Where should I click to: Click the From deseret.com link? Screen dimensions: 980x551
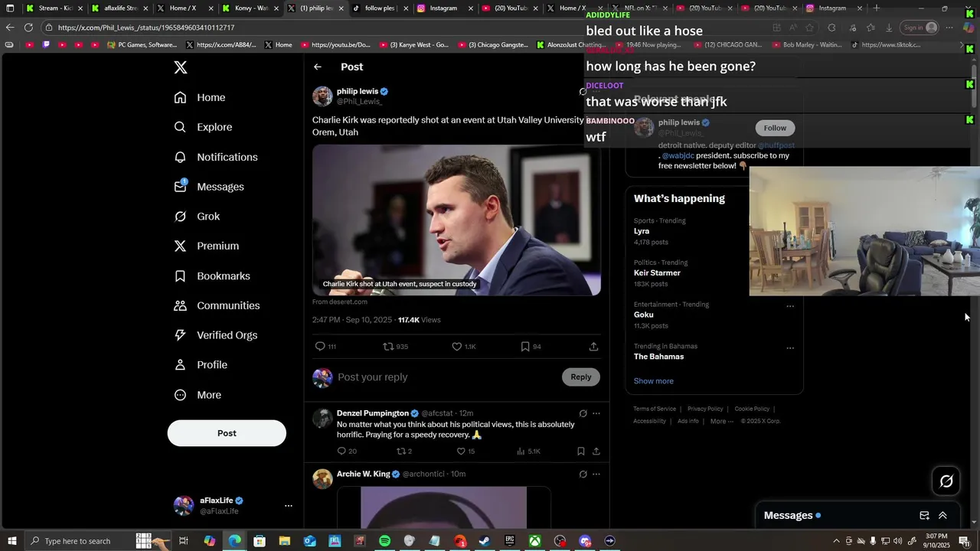340,302
